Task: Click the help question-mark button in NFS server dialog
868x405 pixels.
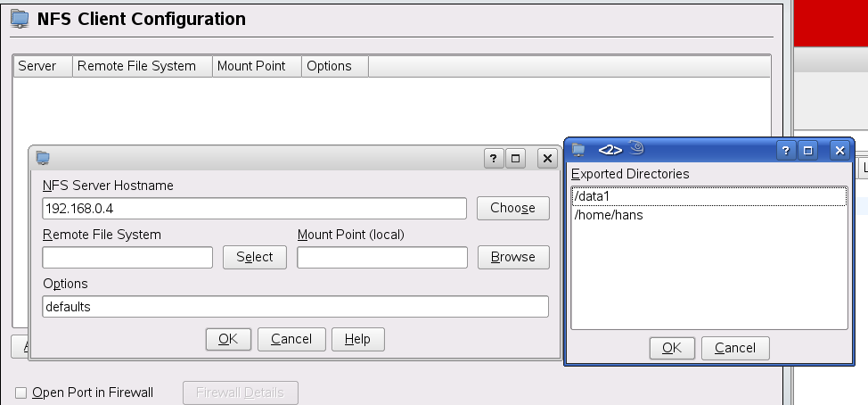Action: pos(494,159)
